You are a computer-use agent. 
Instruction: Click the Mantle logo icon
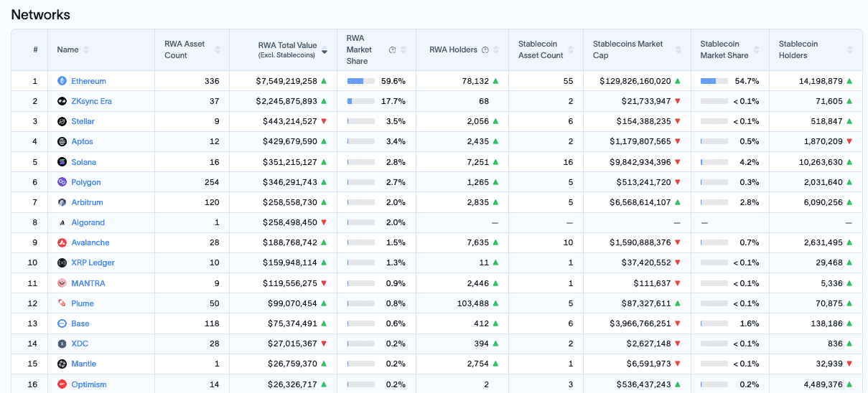coord(62,364)
